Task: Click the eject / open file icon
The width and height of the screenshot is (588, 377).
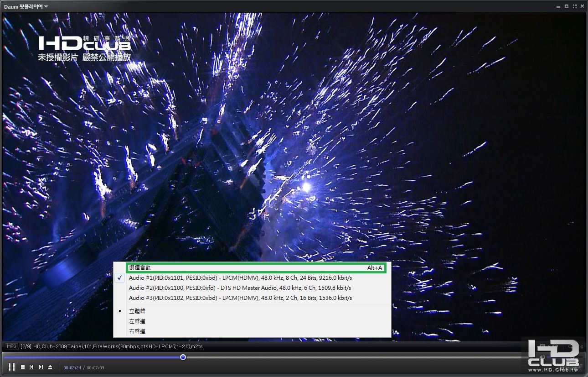Action: tap(50, 367)
